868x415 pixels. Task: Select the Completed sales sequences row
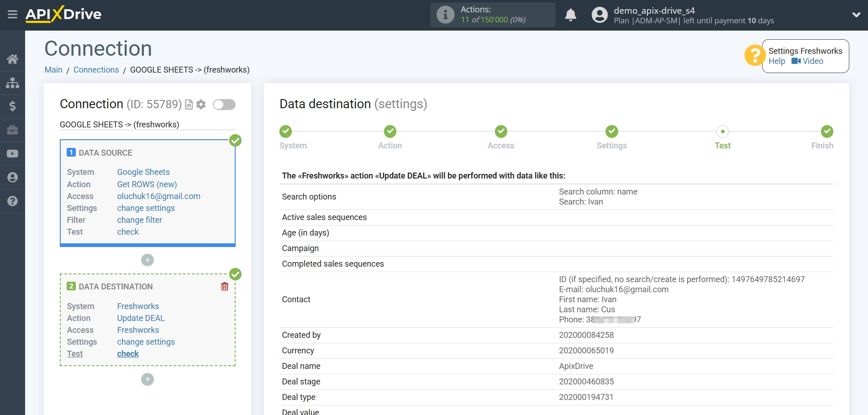(556, 264)
